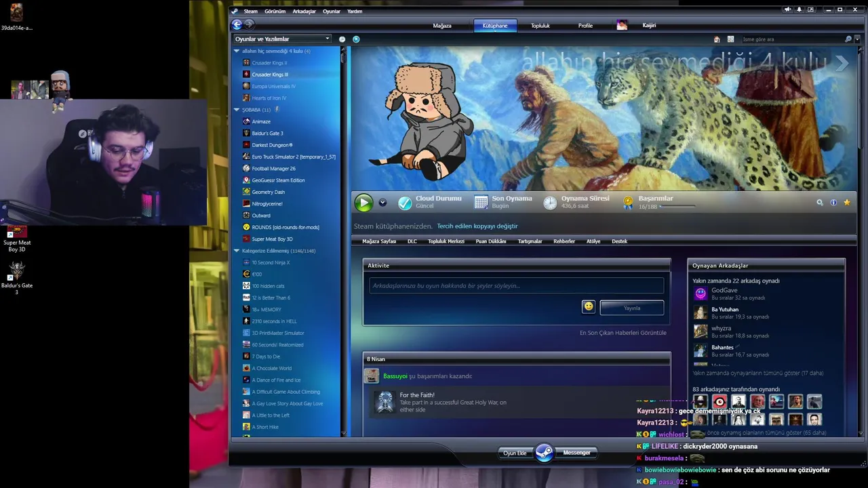Click the Oynama Süresi clock icon
The height and width of the screenshot is (488, 868).
point(550,203)
